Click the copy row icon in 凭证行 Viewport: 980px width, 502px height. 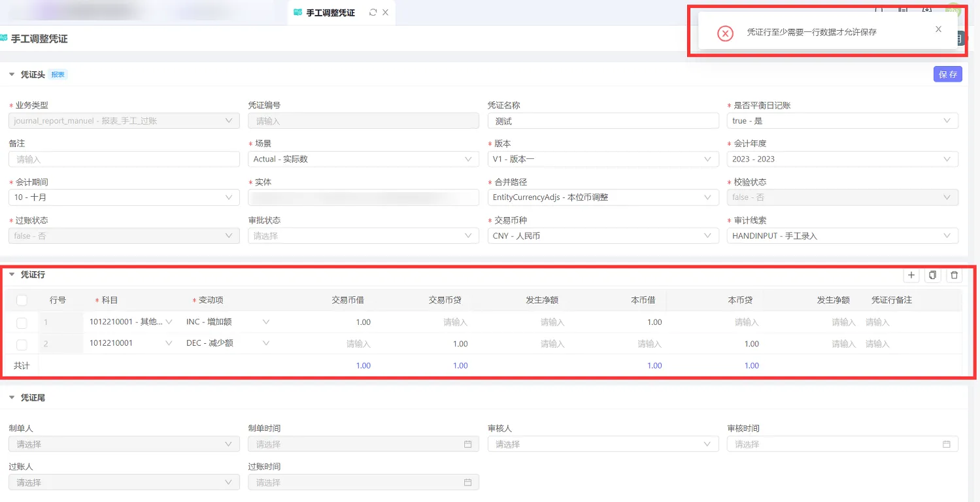click(x=933, y=275)
